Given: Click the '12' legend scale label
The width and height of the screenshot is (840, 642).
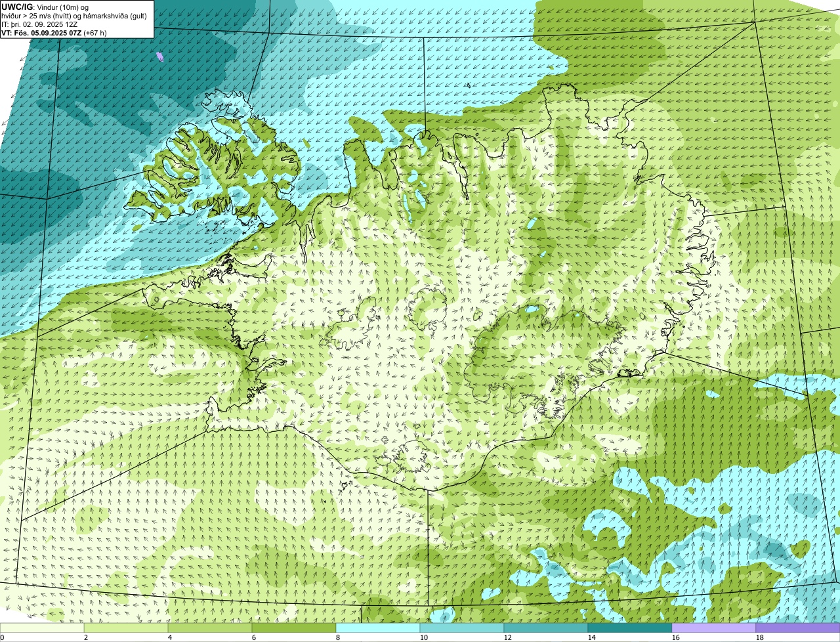Looking at the screenshot, I should pyautogui.click(x=508, y=637).
